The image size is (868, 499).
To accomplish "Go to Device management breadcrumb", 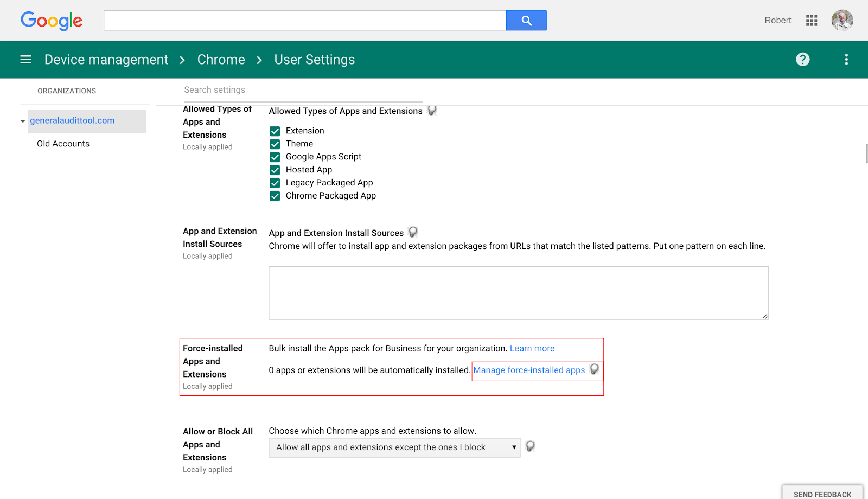I will [x=106, y=60].
